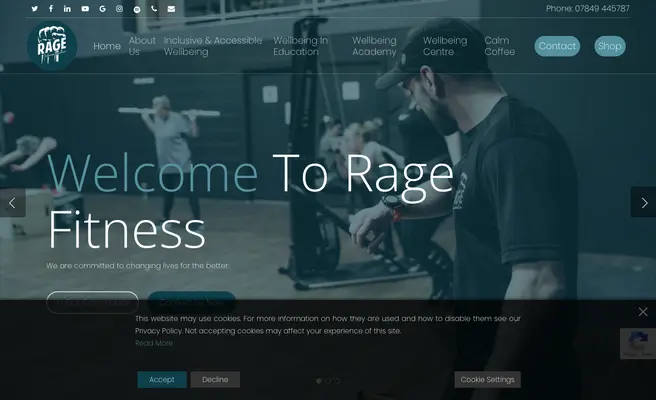656x400 pixels.
Task: Click the Contact button
Action: (x=557, y=46)
